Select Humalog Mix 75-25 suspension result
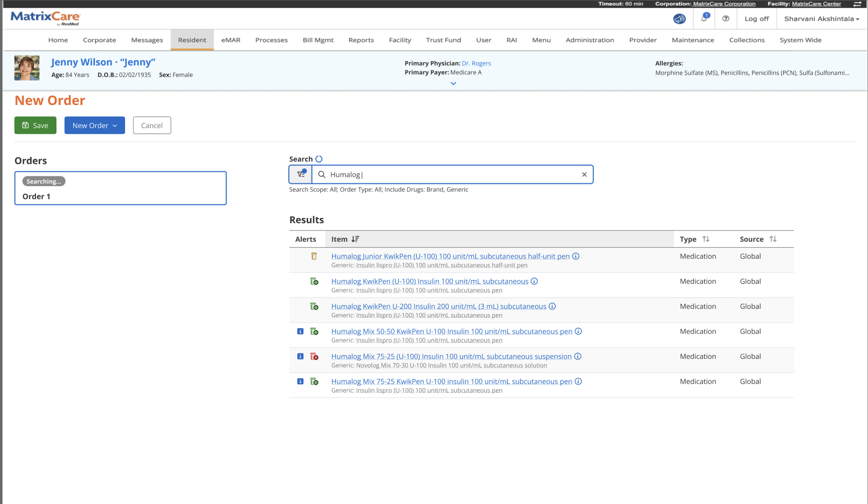 click(x=451, y=357)
